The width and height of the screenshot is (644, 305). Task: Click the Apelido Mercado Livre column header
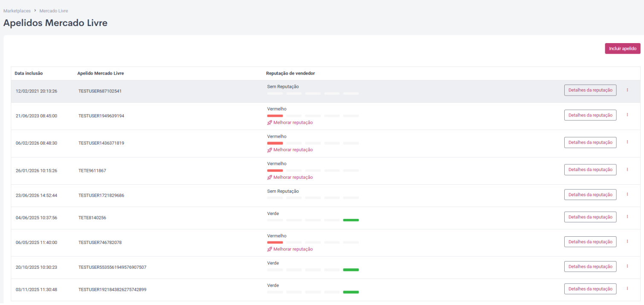[x=101, y=73]
